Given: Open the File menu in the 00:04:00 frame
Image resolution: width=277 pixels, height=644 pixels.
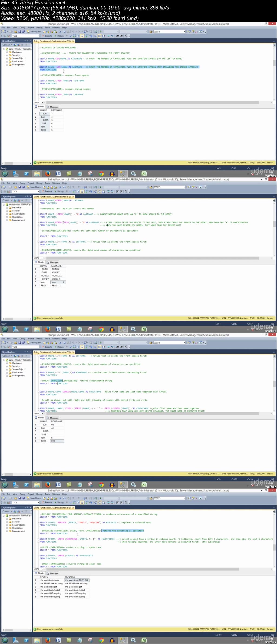Looking at the screenshot, I should pos(3,28).
